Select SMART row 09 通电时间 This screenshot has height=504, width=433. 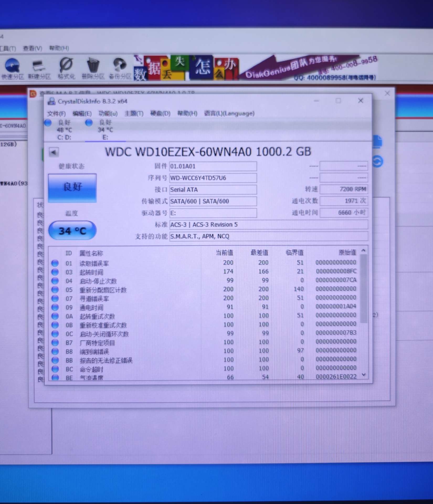pos(204,307)
